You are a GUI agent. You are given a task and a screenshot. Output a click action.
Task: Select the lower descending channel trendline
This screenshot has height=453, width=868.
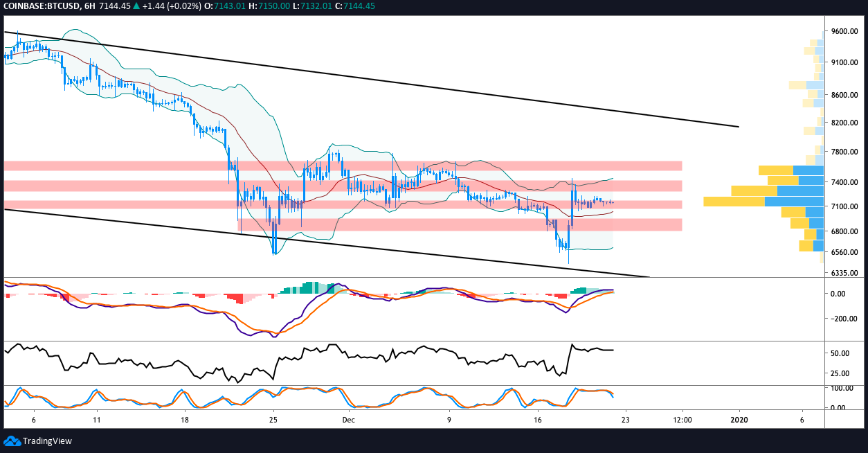[325, 243]
